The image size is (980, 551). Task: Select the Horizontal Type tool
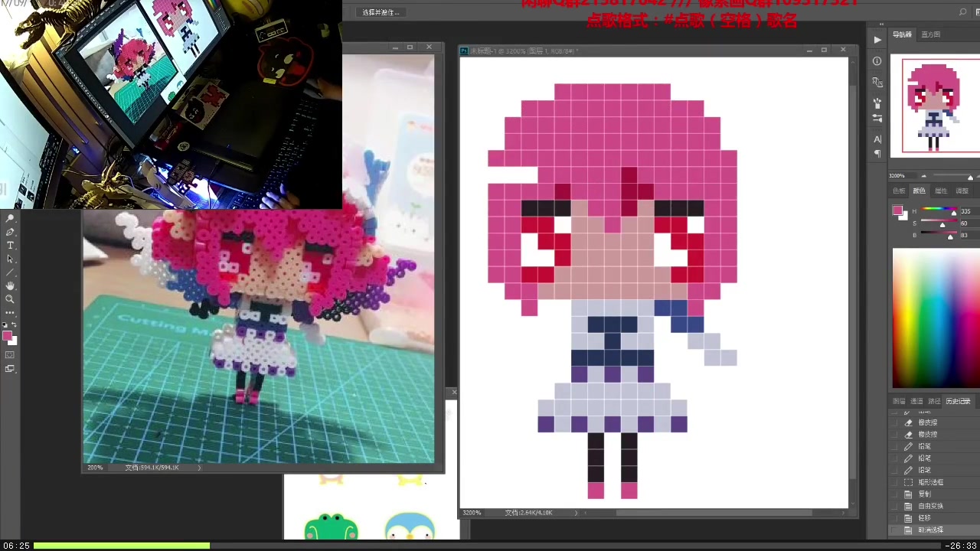click(10, 246)
